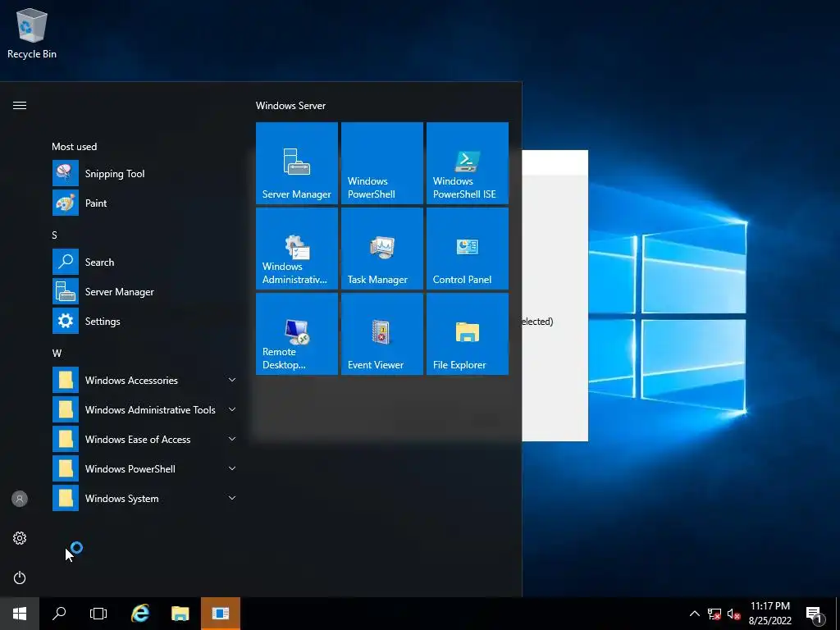840x630 pixels.
Task: Open Settings gear in Start sidebar
Action: pyautogui.click(x=20, y=538)
